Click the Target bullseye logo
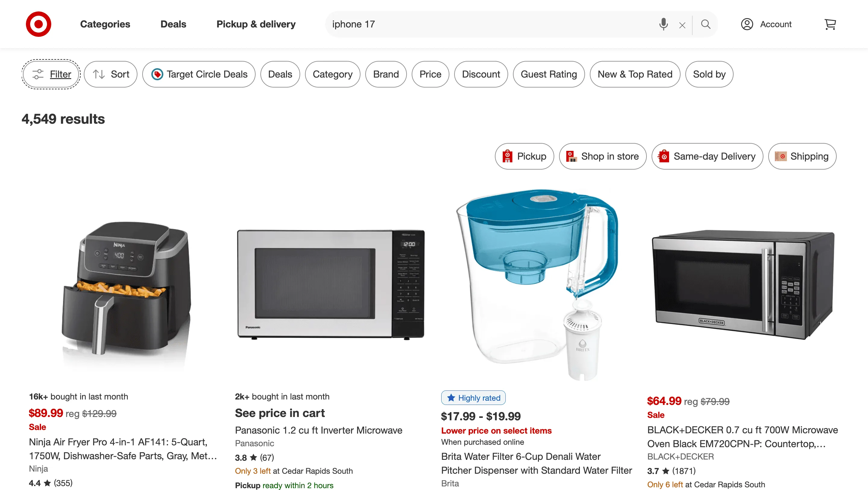The height and width of the screenshot is (490, 868). tap(38, 24)
